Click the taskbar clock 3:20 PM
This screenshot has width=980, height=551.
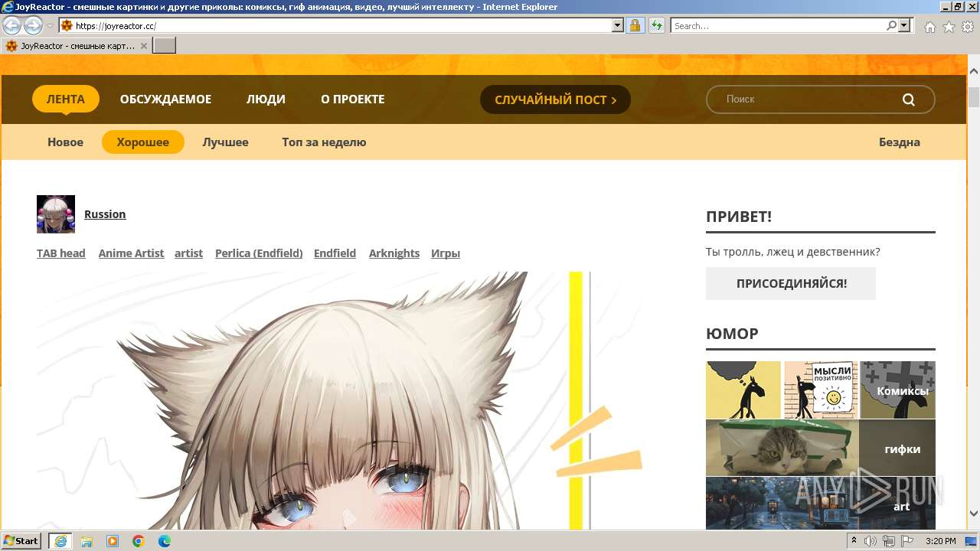coord(940,541)
